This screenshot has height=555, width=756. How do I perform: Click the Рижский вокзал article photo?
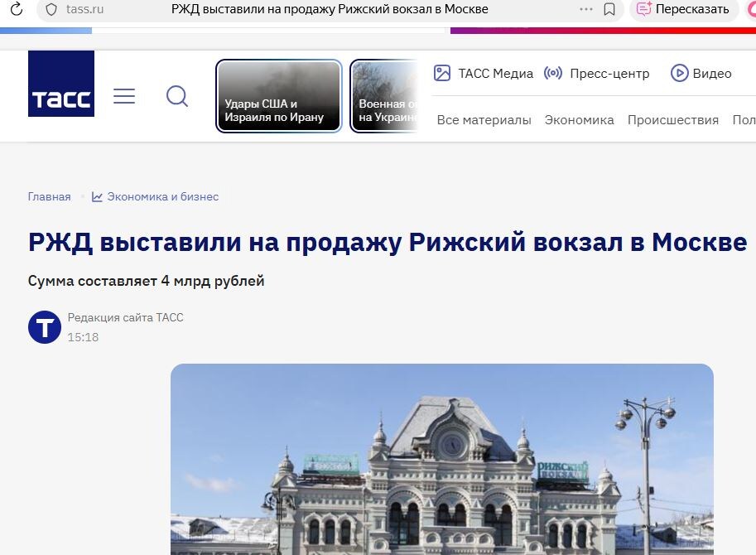(x=441, y=459)
